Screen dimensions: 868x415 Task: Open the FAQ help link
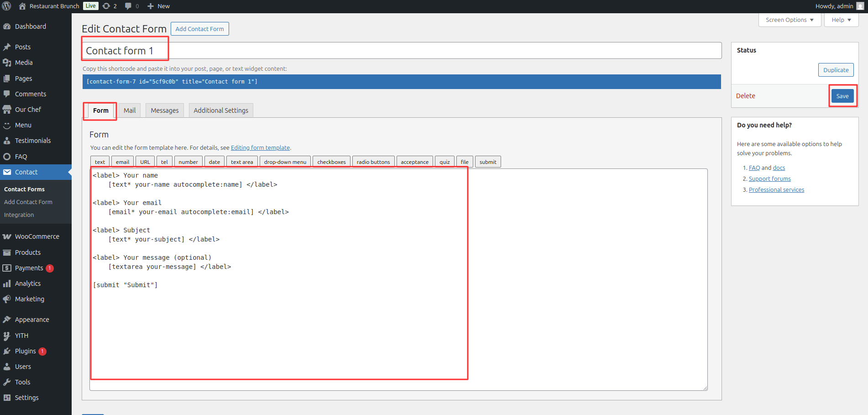pos(754,168)
